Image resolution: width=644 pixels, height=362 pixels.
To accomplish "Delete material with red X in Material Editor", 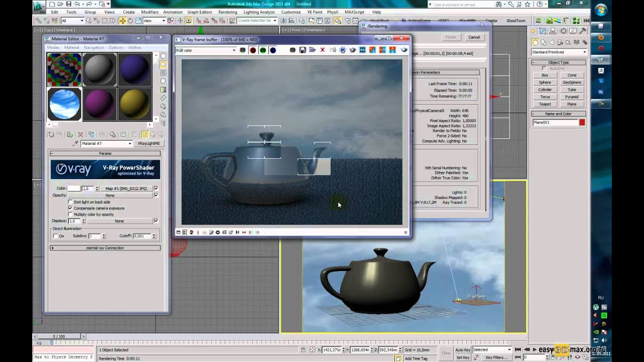I will click(x=80, y=135).
